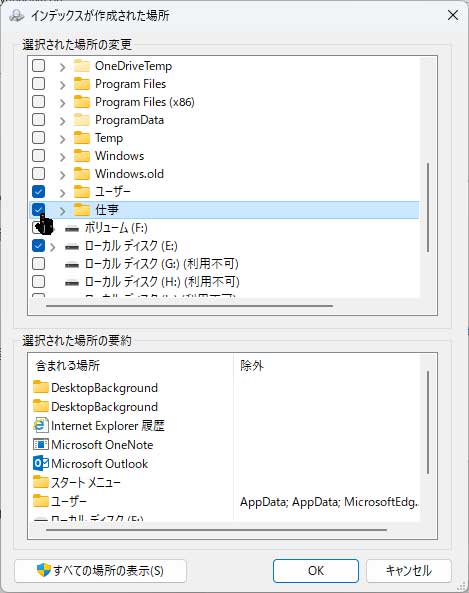469x593 pixels.
Task: Check the ローカル ディスク (G:) checkbox
Action: point(39,264)
